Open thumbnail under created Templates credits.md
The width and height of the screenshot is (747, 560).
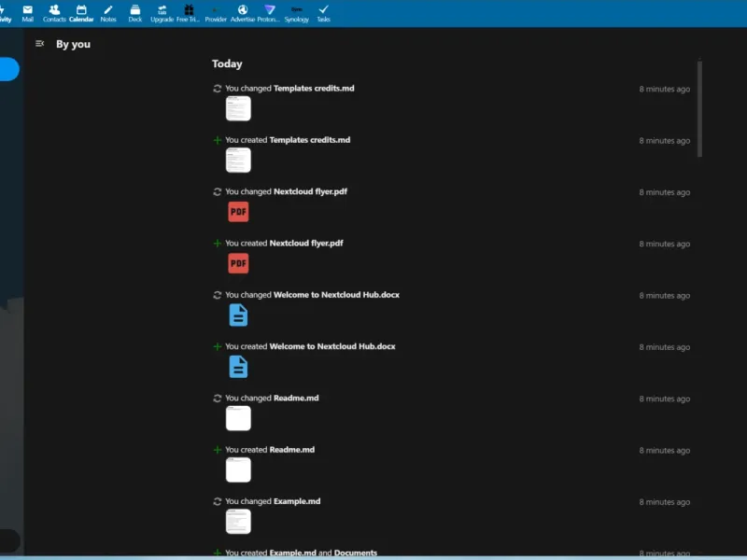(x=238, y=160)
